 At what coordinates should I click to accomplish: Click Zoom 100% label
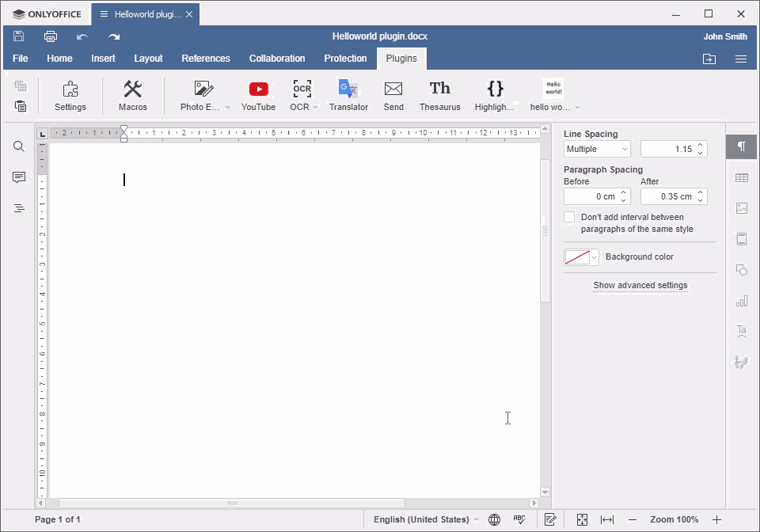coord(674,519)
